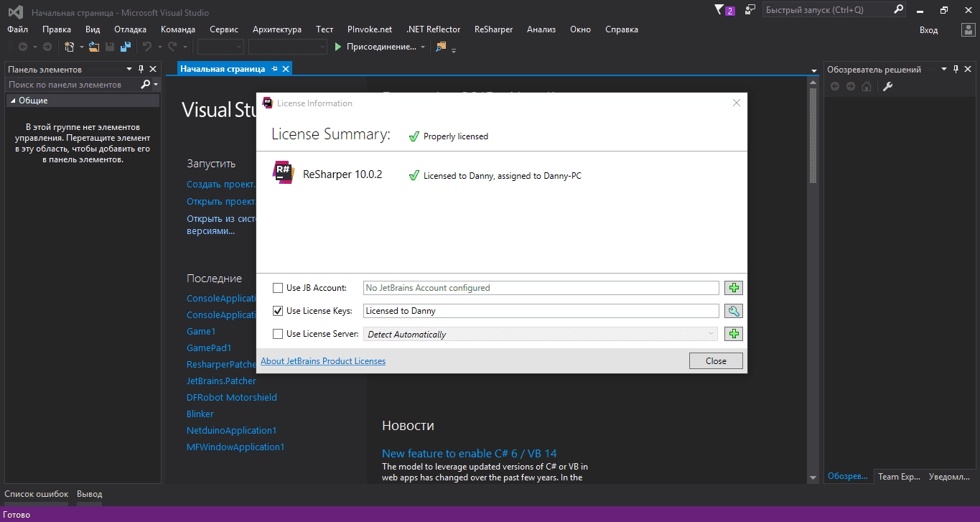Open About JetBrains Product Licenses link
The image size is (980, 522).
(x=323, y=361)
